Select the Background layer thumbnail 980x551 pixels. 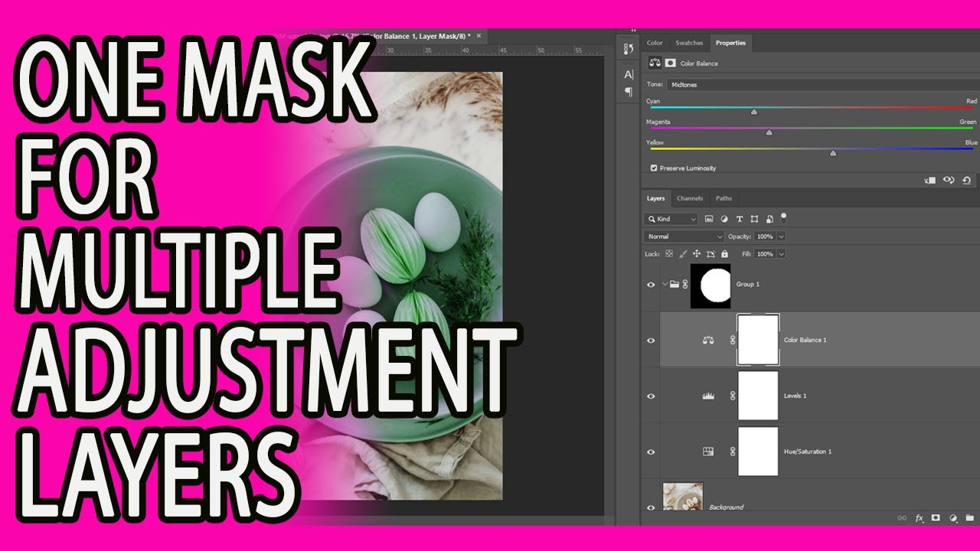click(683, 497)
